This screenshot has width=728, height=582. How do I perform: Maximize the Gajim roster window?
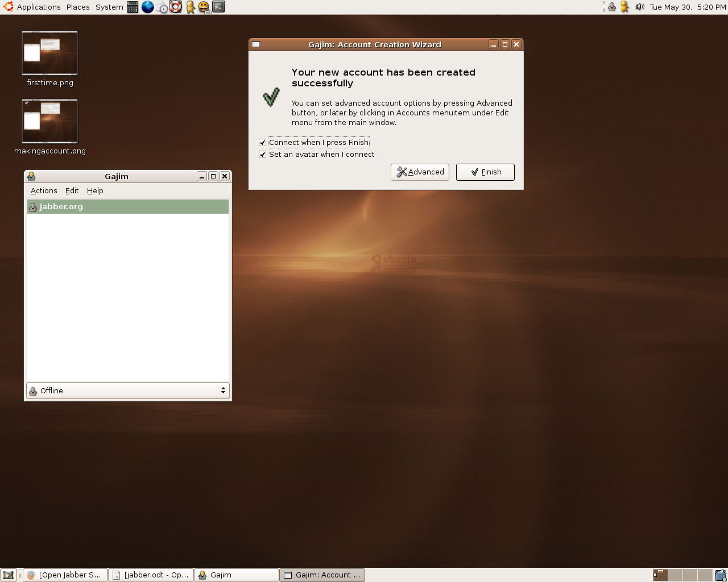click(x=213, y=176)
